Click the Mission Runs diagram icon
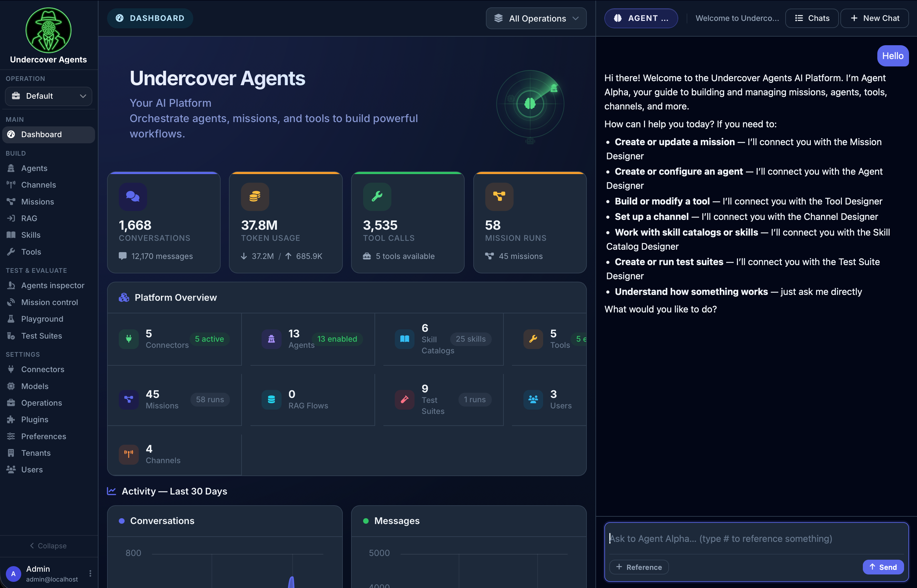The image size is (917, 588). pos(499,197)
